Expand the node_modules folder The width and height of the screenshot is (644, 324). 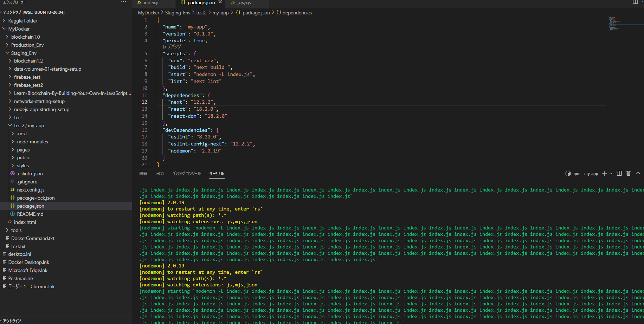coord(32,142)
